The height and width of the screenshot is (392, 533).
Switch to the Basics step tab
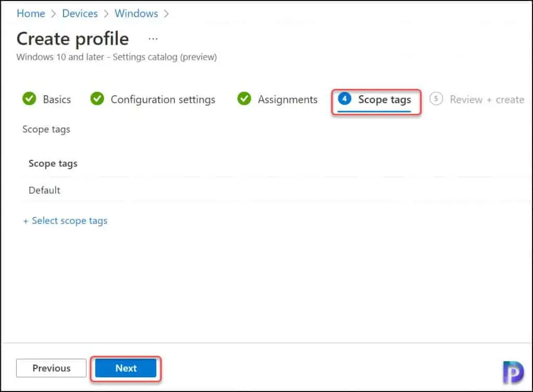(x=46, y=99)
